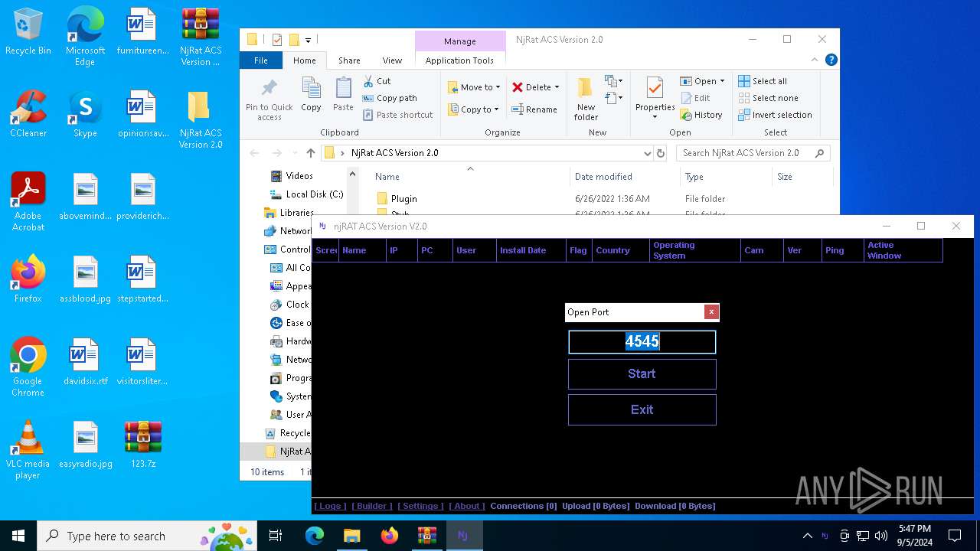Image resolution: width=980 pixels, height=551 pixels.
Task: Click the port number field showing 4545
Action: pyautogui.click(x=642, y=342)
